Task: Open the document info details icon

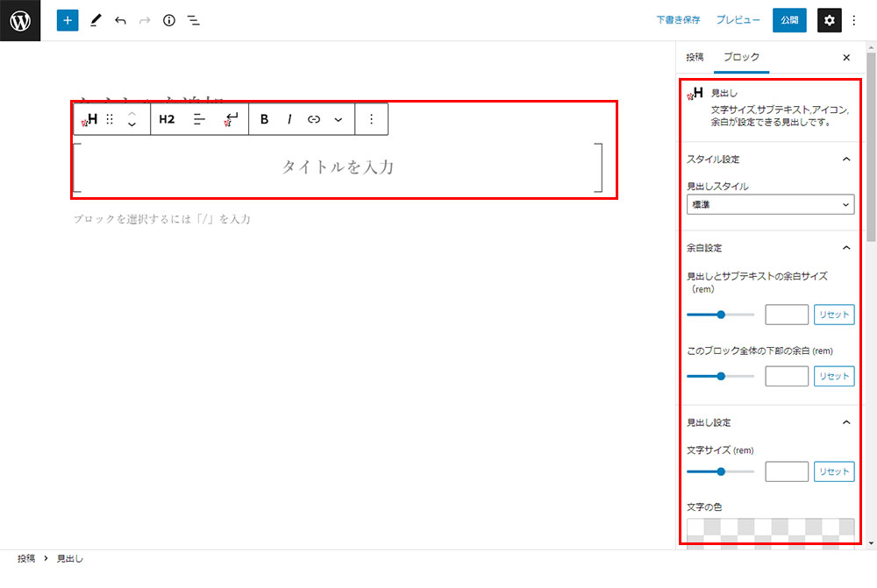Action: point(169,20)
